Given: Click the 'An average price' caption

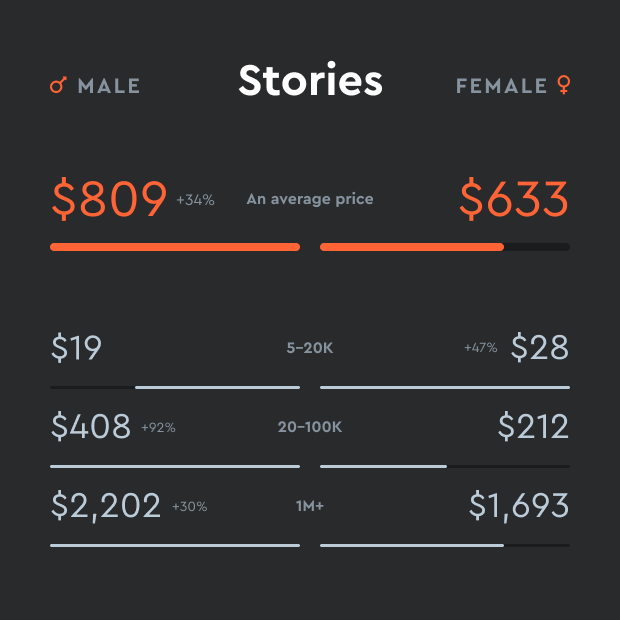Looking at the screenshot, I should tap(310, 200).
